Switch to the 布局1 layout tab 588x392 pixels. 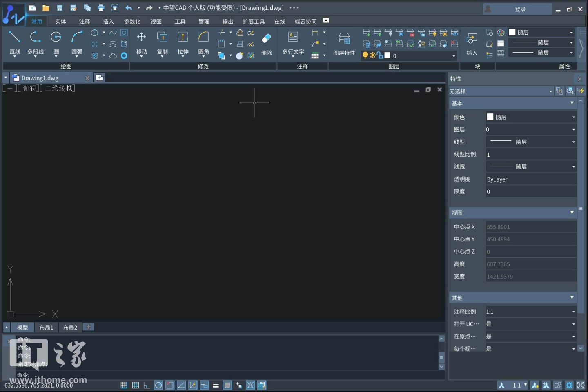46,327
